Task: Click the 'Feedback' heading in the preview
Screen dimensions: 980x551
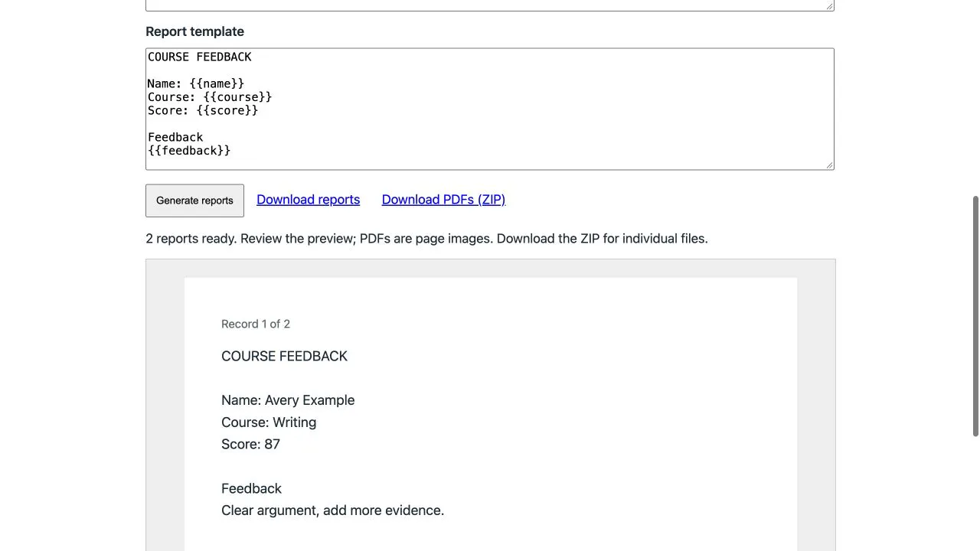Action: [251, 488]
